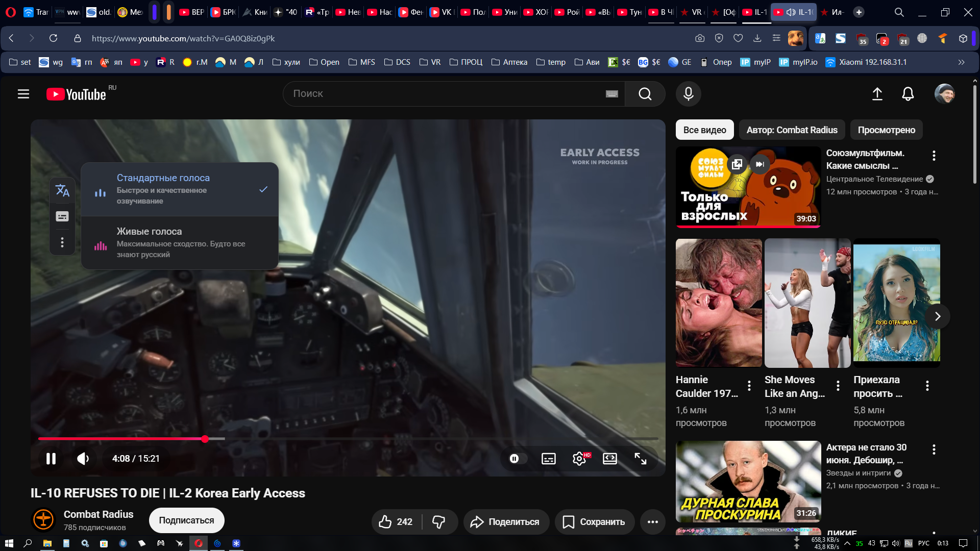Open Windows notification center

click(963, 543)
